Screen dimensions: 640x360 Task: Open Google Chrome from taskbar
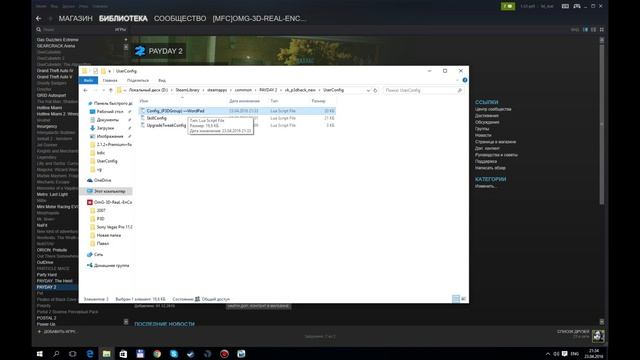pos(157,353)
